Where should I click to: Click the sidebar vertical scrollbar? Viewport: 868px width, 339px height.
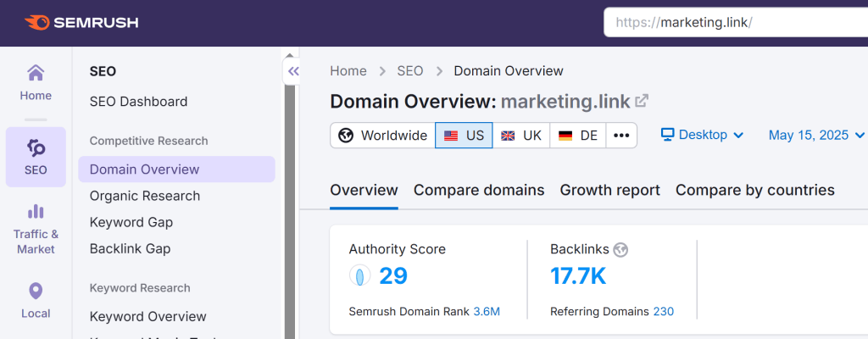[x=290, y=210]
